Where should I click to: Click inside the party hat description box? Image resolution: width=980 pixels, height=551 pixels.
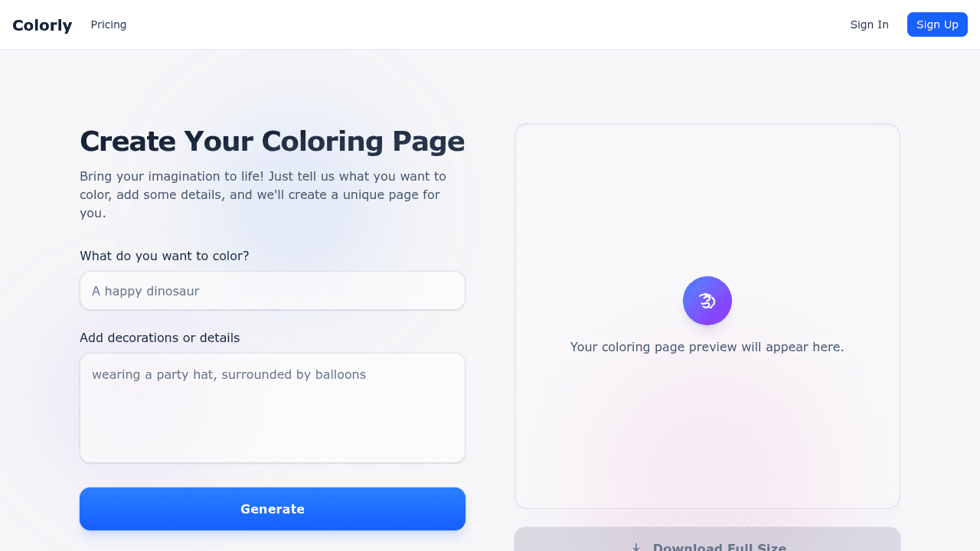pyautogui.click(x=272, y=407)
